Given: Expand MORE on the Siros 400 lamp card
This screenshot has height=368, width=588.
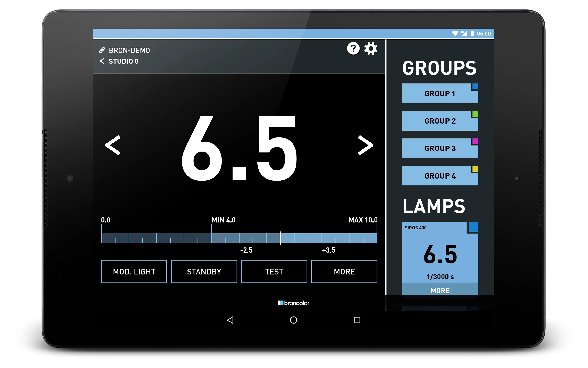Looking at the screenshot, I should [x=440, y=290].
